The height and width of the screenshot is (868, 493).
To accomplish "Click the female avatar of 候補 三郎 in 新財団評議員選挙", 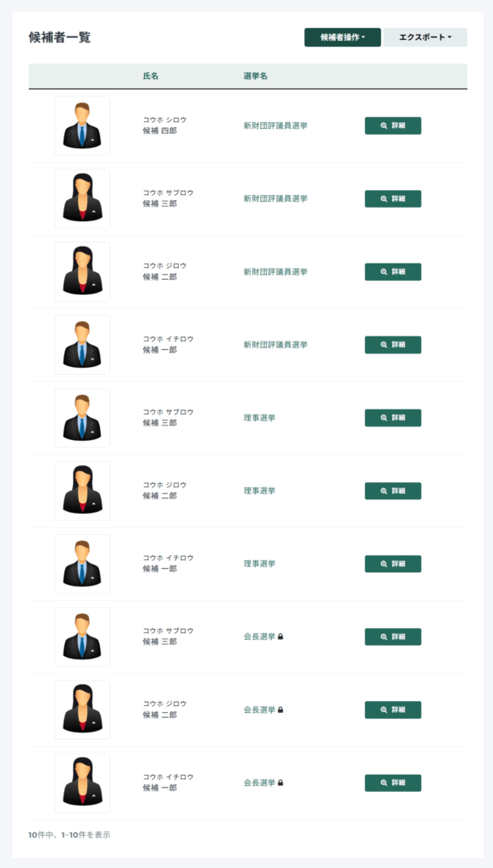I will pyautogui.click(x=82, y=198).
